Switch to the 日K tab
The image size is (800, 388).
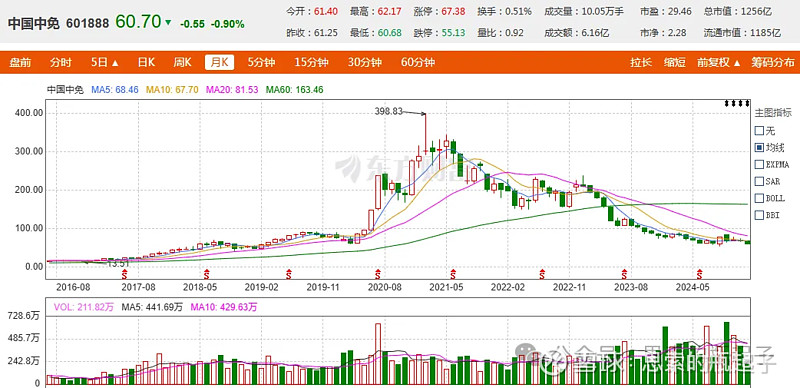coord(146,63)
